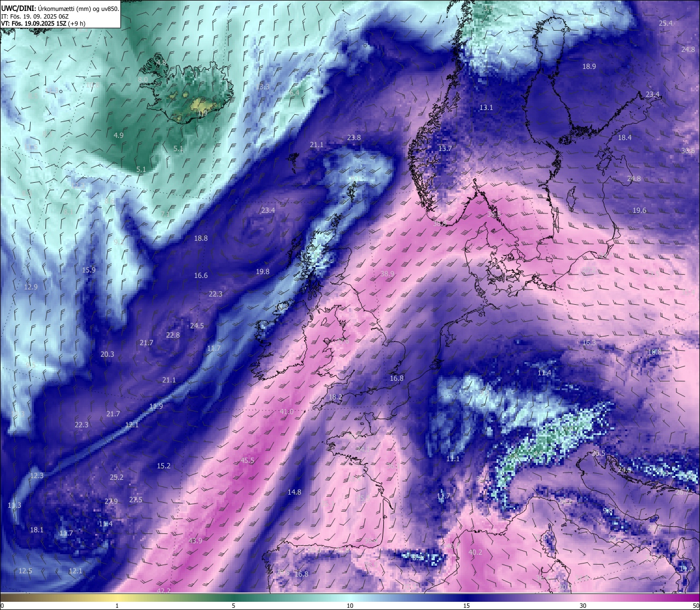Click the 0 tick on the color scale
Image resolution: width=700 pixels, height=610 pixels.
click(x=2, y=606)
